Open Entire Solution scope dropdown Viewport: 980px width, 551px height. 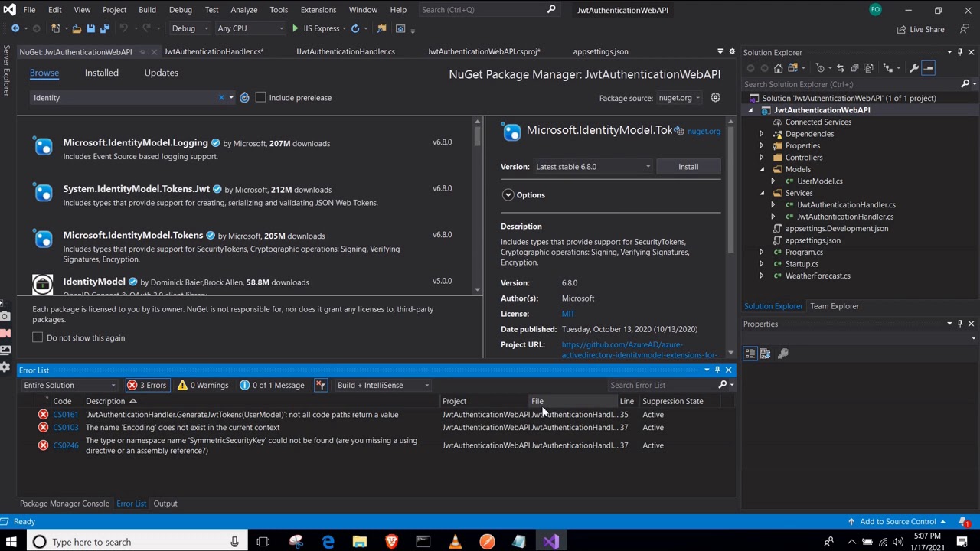tap(70, 385)
